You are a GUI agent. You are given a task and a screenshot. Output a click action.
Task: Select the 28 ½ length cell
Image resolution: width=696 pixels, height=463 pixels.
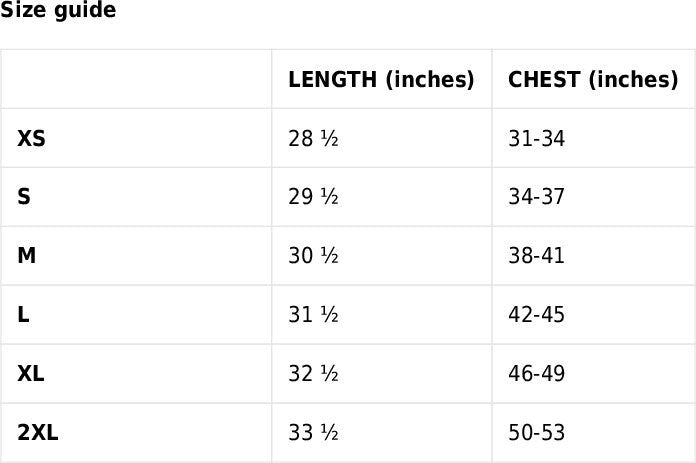313,139
